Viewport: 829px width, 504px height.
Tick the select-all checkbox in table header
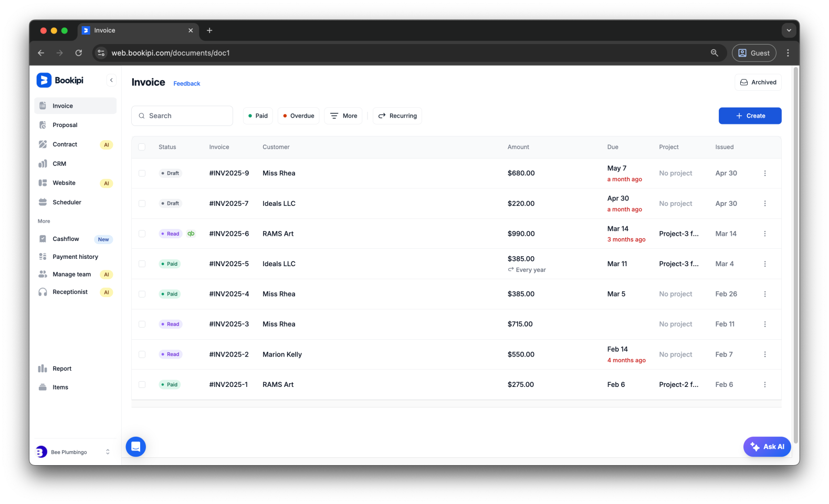pyautogui.click(x=142, y=147)
